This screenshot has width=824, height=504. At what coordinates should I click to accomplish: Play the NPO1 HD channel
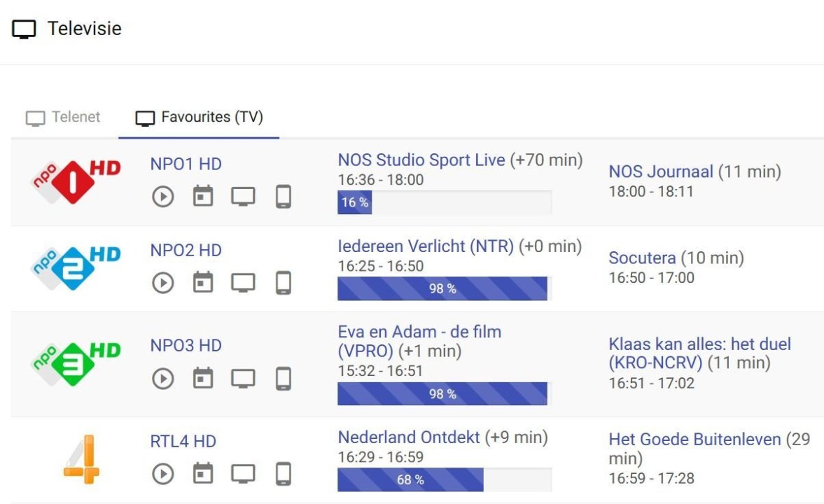[163, 197]
